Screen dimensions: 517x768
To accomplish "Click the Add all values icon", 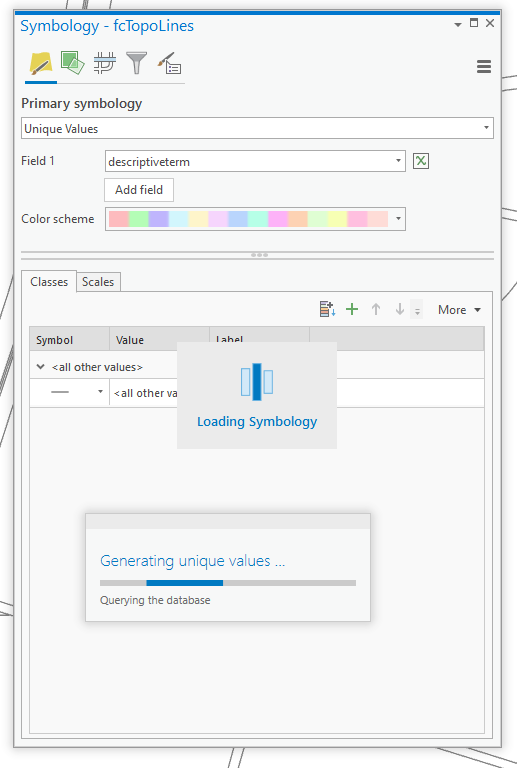I will [x=327, y=309].
